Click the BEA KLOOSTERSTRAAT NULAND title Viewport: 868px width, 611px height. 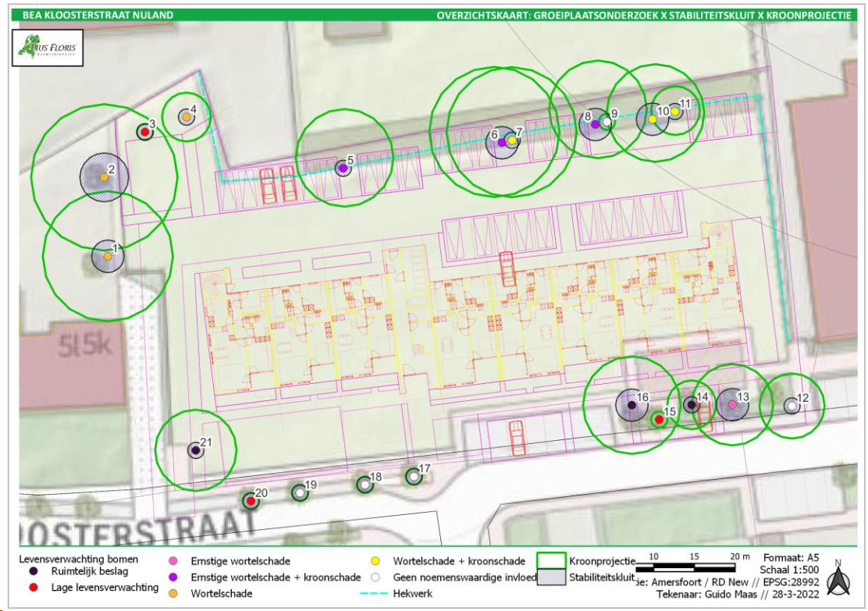tap(98, 15)
